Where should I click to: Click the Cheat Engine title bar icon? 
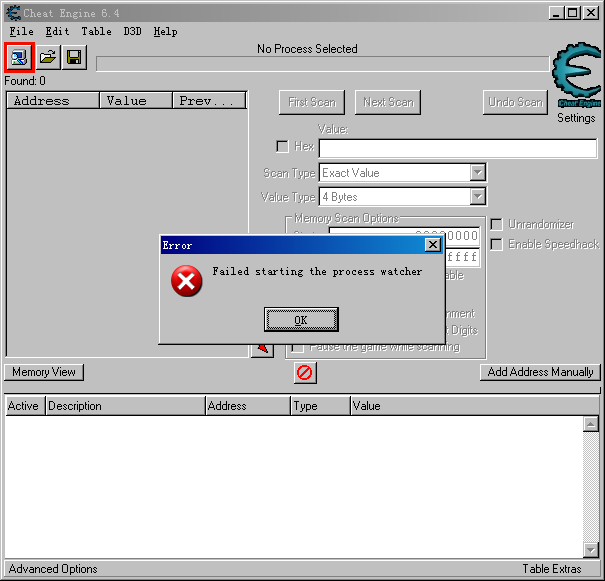click(12, 12)
